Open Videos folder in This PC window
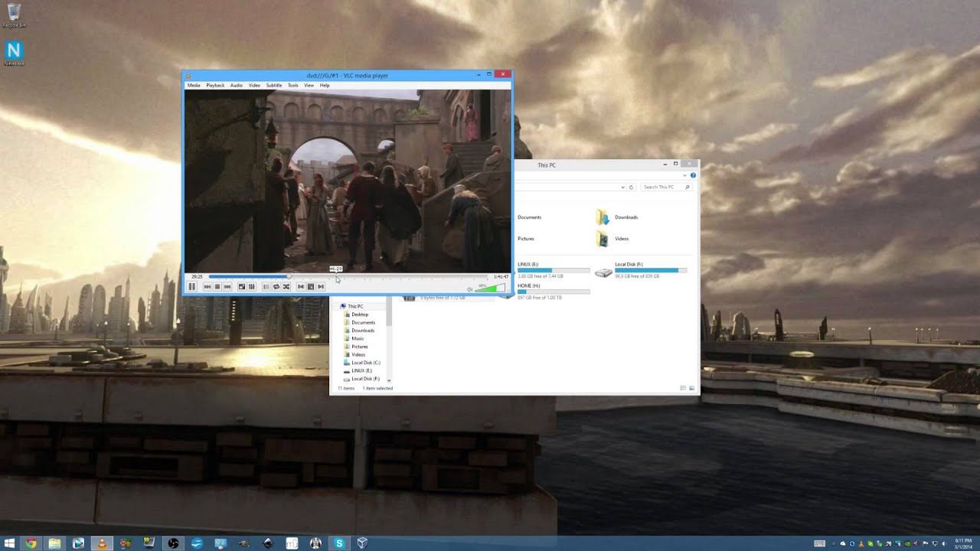This screenshot has width=980, height=551. click(612, 239)
